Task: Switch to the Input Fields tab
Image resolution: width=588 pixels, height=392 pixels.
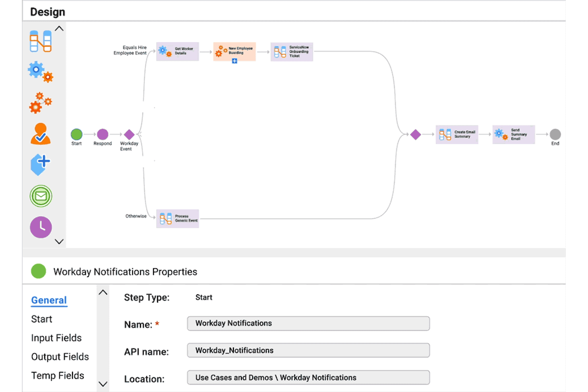Action: (56, 338)
